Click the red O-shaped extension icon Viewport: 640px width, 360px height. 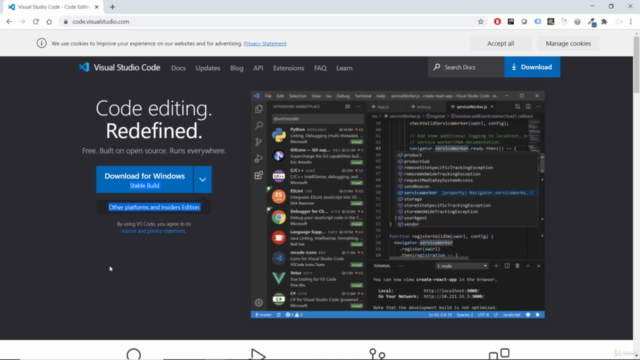[497, 22]
